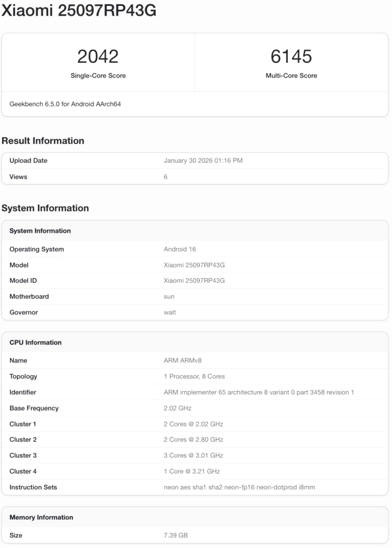Click the 7.39 GB memory value
The image size is (392, 548).
tap(176, 535)
